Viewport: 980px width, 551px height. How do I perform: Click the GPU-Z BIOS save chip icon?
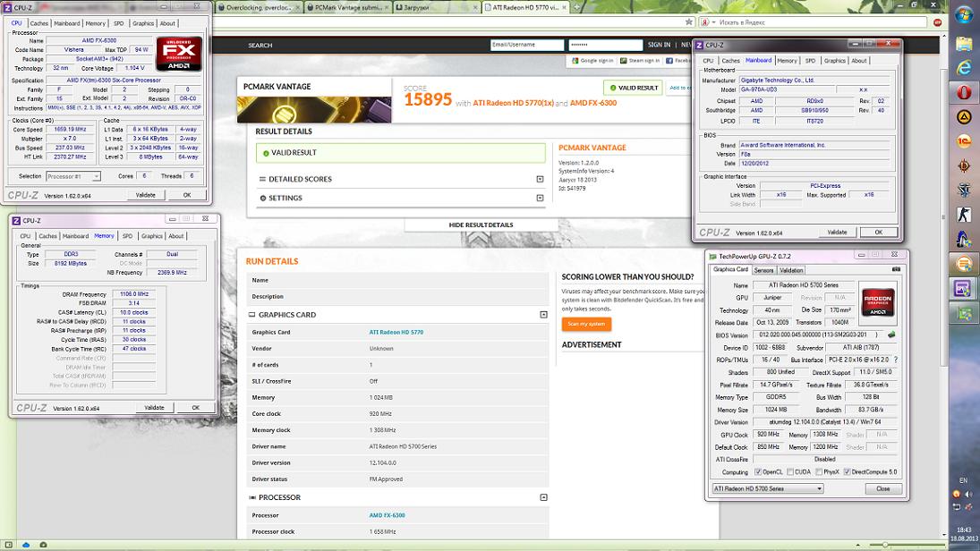point(891,335)
